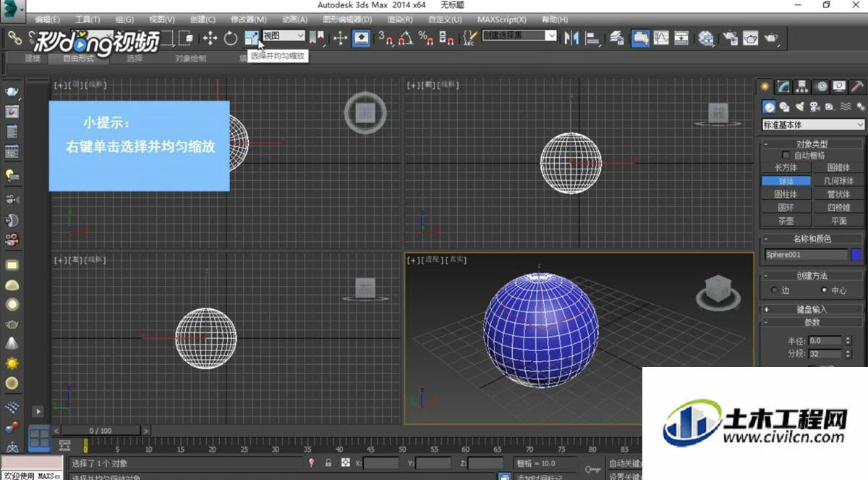Expand the 键盘输入 rollout

pos(812,309)
